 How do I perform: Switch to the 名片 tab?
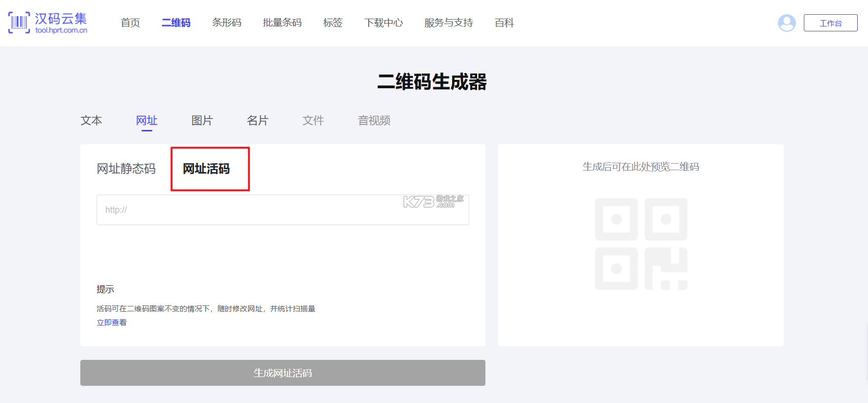[x=258, y=121]
